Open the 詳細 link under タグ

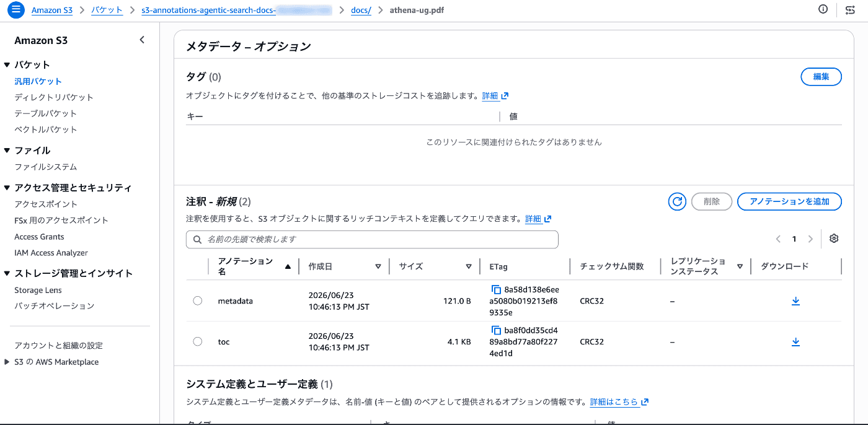pos(495,96)
